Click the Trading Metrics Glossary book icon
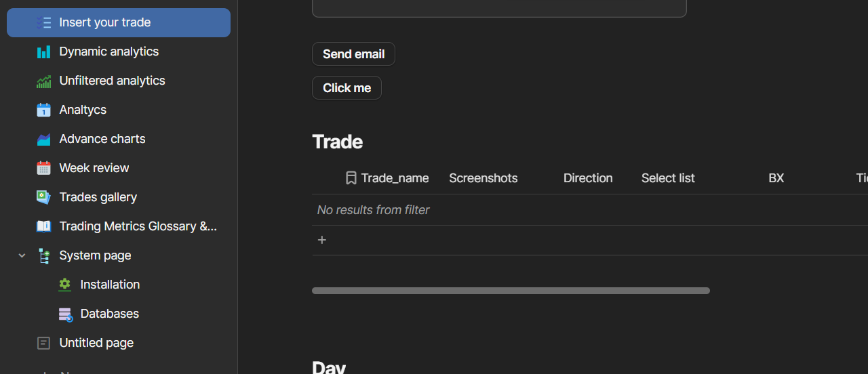The height and width of the screenshot is (374, 868). pyautogui.click(x=43, y=226)
